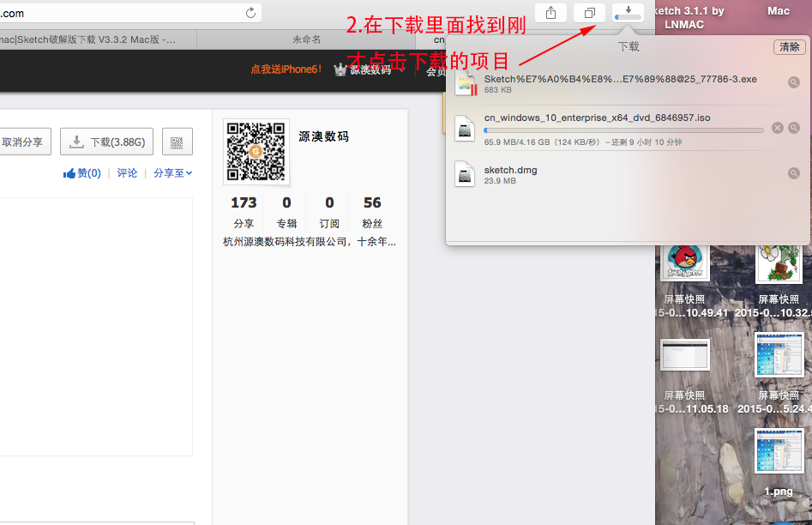View the 0 订阅 count
The width and height of the screenshot is (812, 525).
[x=329, y=212]
